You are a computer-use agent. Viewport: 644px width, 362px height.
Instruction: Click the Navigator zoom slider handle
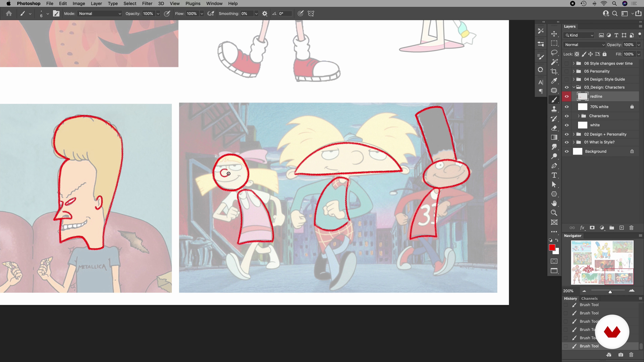pyautogui.click(x=610, y=292)
